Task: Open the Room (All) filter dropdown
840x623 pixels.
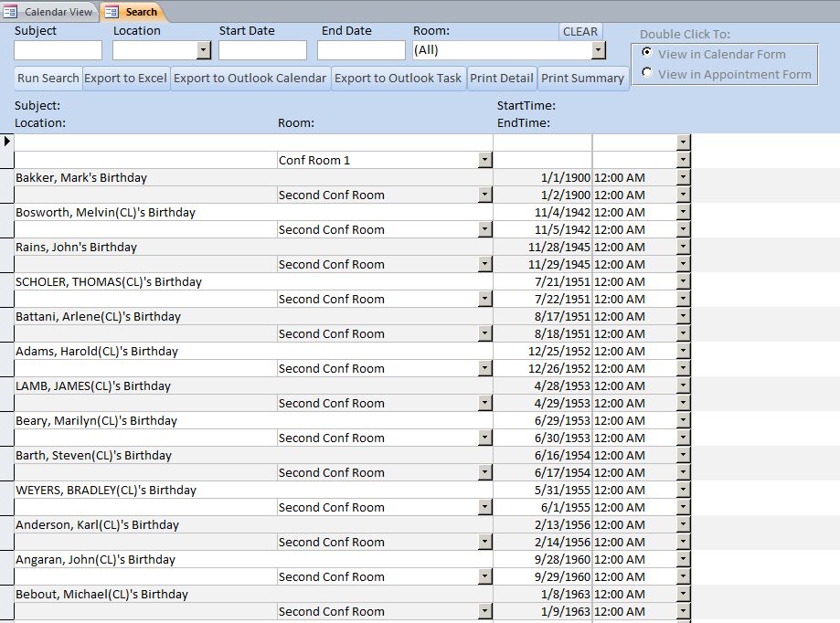Action: [599, 50]
